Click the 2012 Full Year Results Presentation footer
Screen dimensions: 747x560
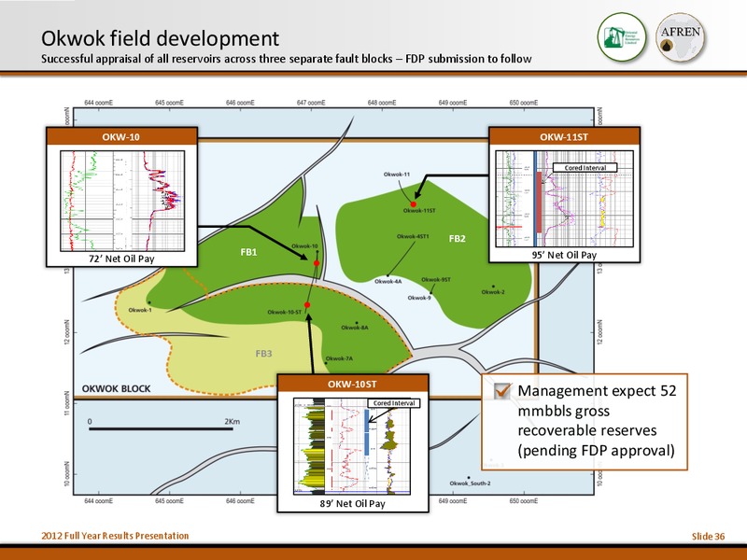coord(115,536)
